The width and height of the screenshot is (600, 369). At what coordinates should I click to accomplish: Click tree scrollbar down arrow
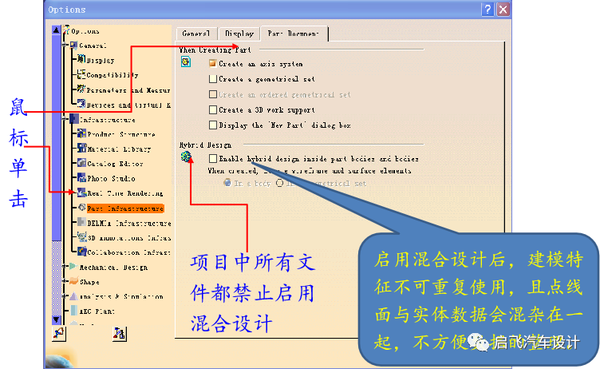pos(56,319)
